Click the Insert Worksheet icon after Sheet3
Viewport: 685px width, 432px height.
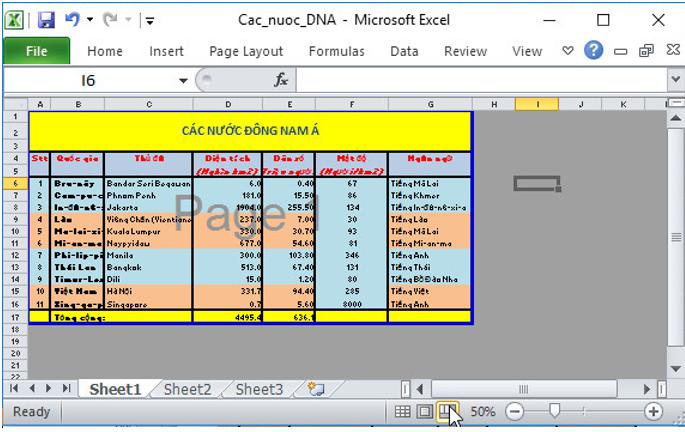click(x=316, y=389)
